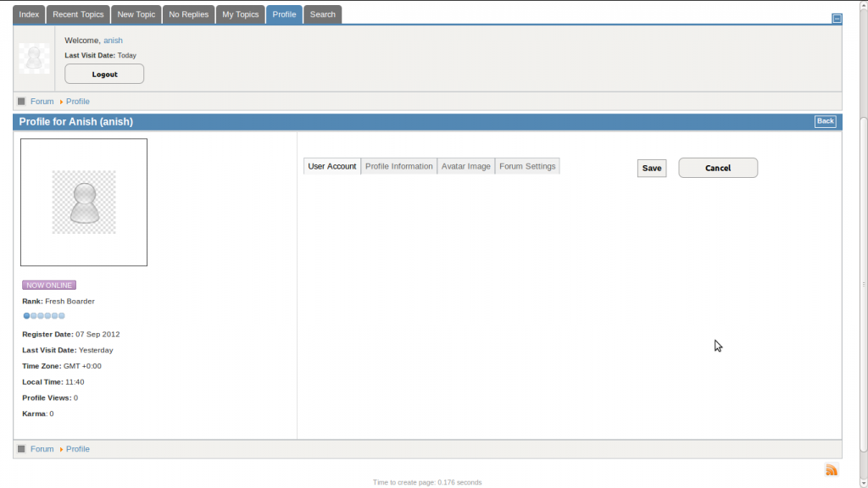
Task: Switch to Profile Information tab
Action: point(398,166)
